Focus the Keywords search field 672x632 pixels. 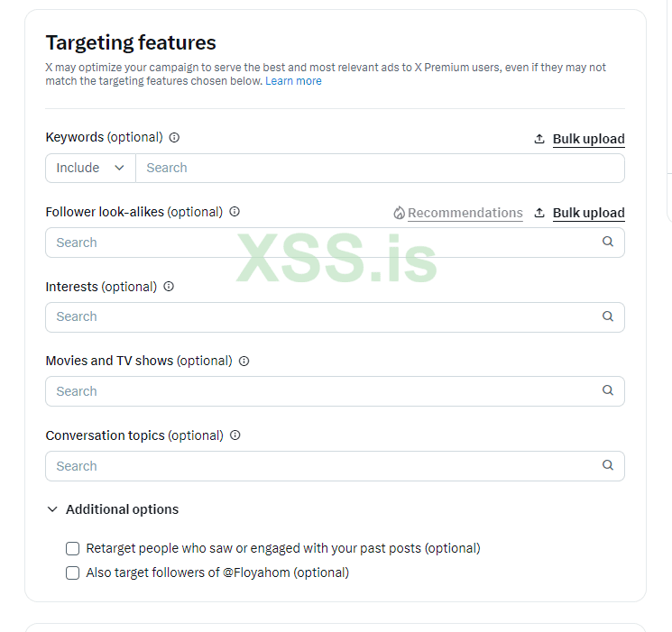[x=379, y=168]
